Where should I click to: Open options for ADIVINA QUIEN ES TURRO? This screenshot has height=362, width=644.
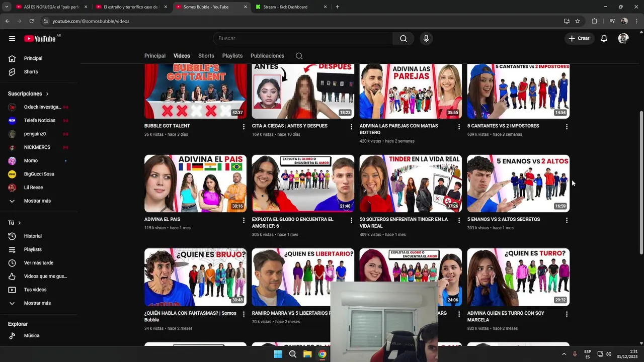click(567, 314)
